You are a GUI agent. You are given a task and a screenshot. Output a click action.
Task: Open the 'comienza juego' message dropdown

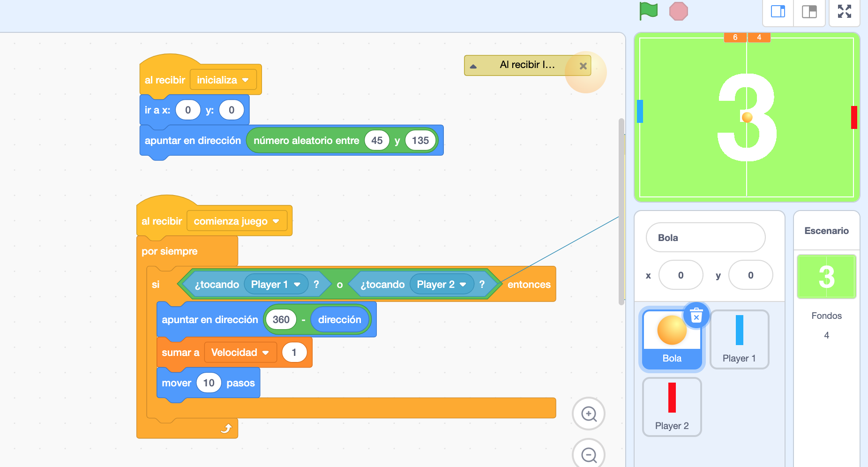point(237,221)
